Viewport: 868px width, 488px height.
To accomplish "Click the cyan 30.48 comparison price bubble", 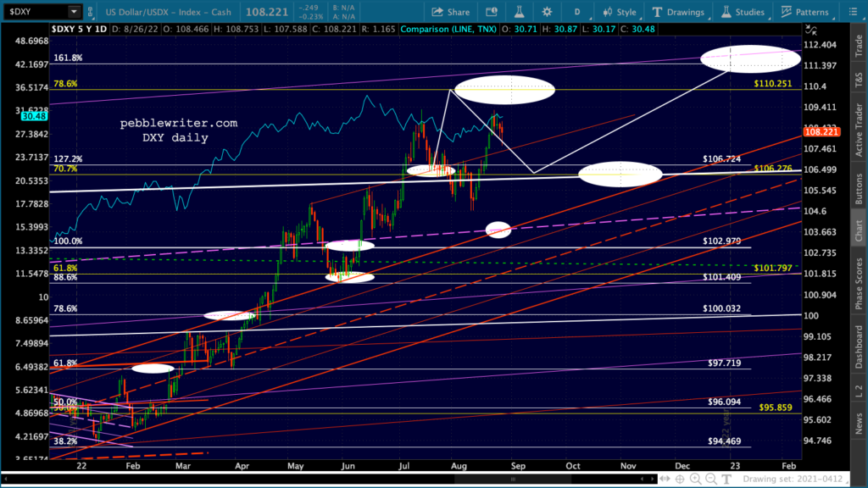I will 34,116.
